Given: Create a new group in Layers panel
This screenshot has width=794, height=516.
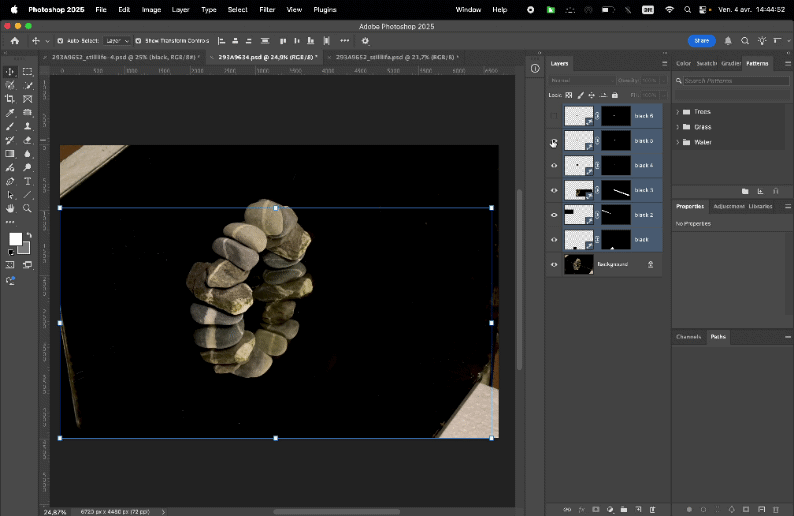Looking at the screenshot, I should pyautogui.click(x=624, y=509).
